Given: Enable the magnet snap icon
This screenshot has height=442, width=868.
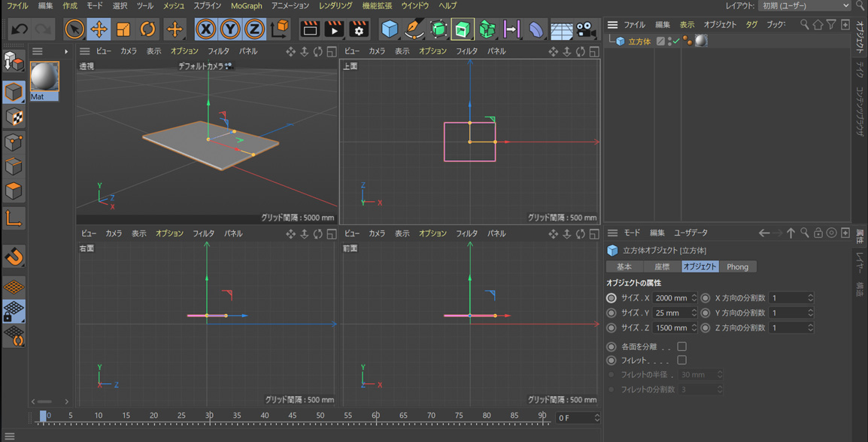Looking at the screenshot, I should [x=14, y=257].
